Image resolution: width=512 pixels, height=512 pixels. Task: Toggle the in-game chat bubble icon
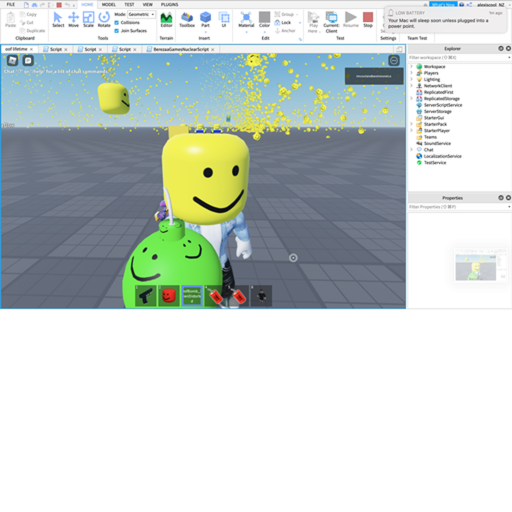click(x=28, y=60)
